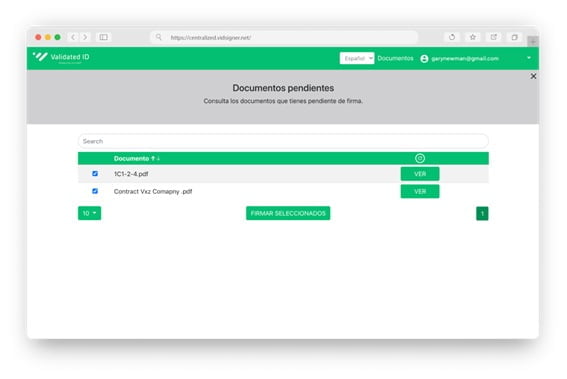Click FIRMAR SELECCIONADOS button
Viewport: 567px width, 379px height.
(288, 213)
